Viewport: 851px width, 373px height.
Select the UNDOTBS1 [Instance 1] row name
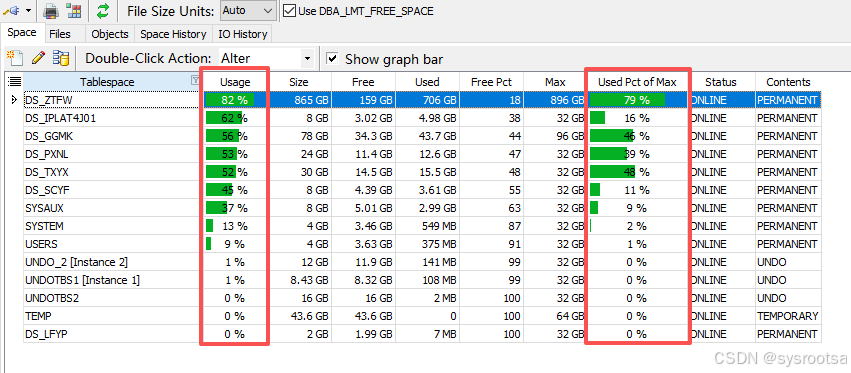click(x=82, y=280)
